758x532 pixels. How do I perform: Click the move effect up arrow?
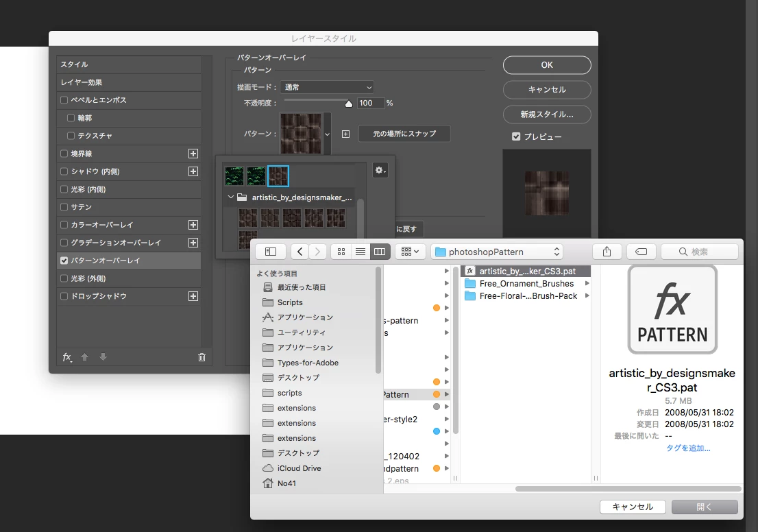(x=84, y=357)
